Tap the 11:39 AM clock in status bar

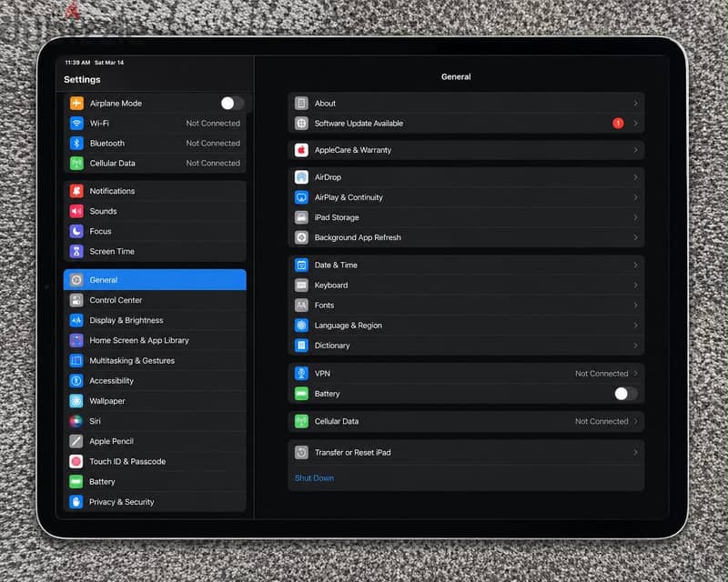click(x=77, y=62)
